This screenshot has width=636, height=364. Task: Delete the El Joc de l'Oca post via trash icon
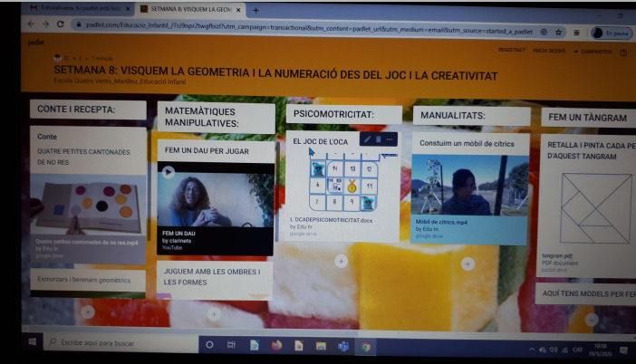379,139
